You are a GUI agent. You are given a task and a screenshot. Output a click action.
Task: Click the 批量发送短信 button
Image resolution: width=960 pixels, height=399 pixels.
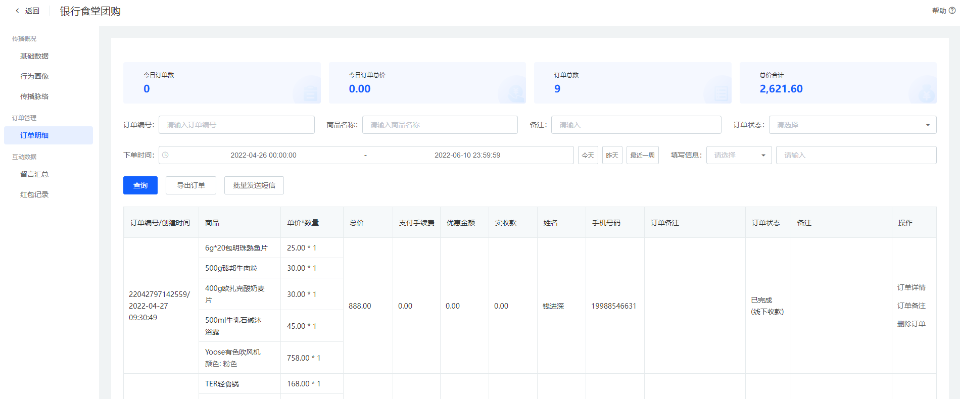tap(254, 185)
